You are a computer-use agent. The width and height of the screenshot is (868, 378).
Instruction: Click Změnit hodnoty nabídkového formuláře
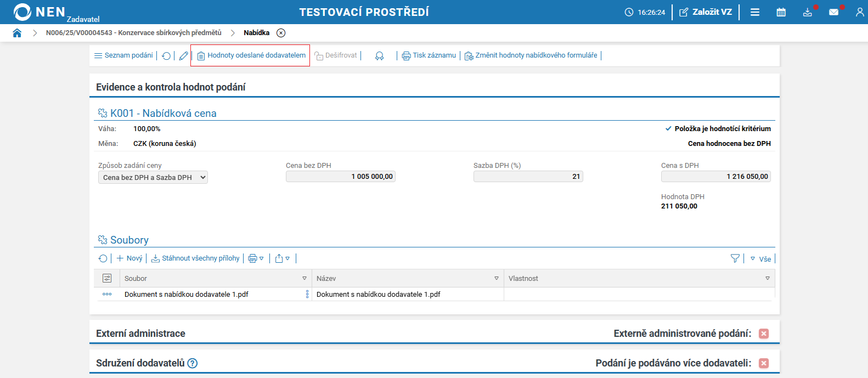click(x=531, y=55)
